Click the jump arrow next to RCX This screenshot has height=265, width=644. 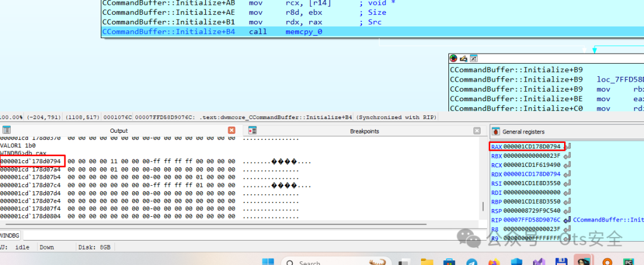point(568,165)
